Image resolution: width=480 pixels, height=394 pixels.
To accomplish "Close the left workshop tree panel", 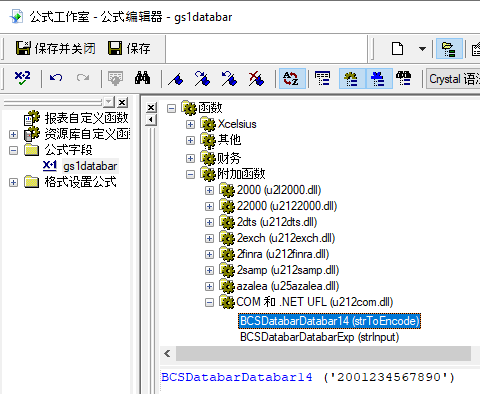I will [122, 102].
